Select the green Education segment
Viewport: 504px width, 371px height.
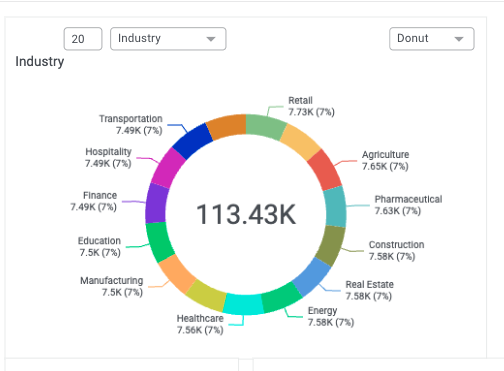click(x=160, y=242)
